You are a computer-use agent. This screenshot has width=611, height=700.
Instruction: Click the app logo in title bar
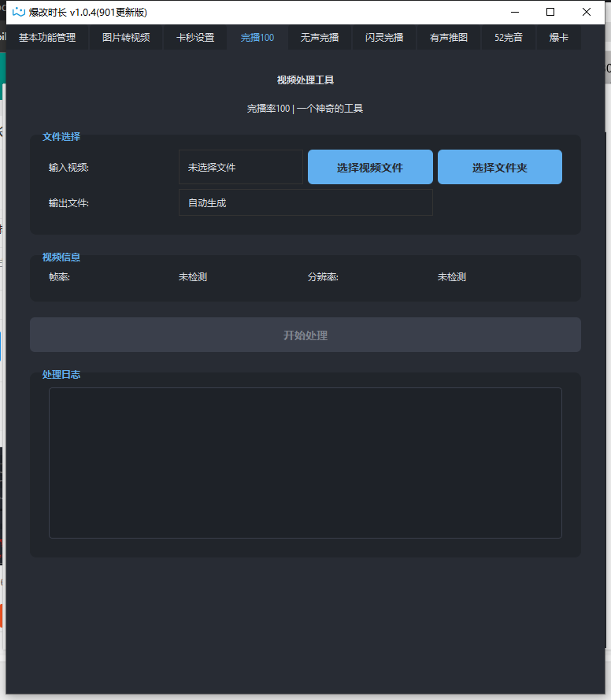[x=19, y=12]
